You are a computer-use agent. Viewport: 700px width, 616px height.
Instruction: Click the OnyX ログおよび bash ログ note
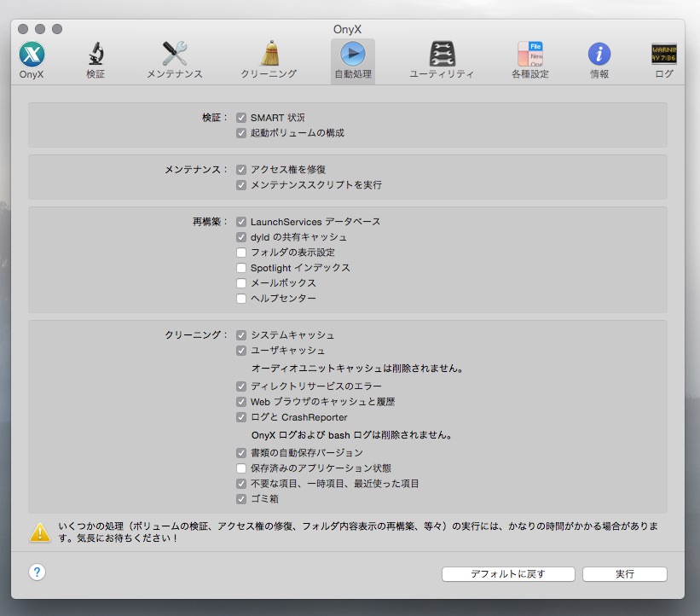coord(352,435)
